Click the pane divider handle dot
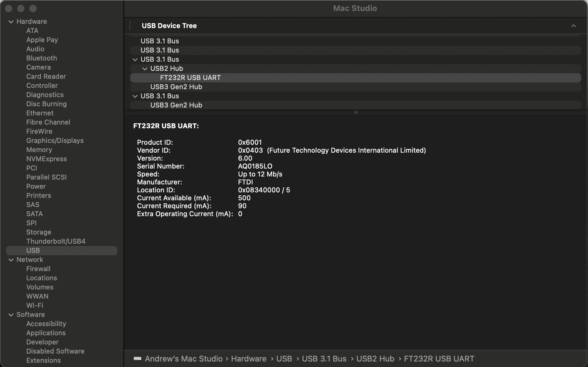The height and width of the screenshot is (367, 588). pyautogui.click(x=355, y=112)
